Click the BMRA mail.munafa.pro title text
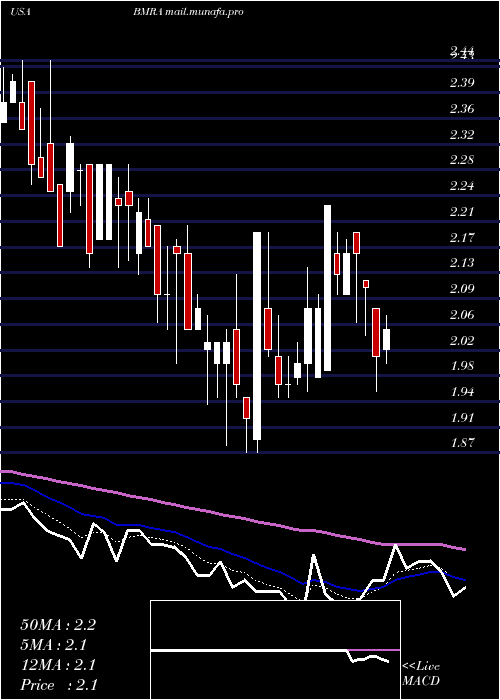 click(188, 12)
